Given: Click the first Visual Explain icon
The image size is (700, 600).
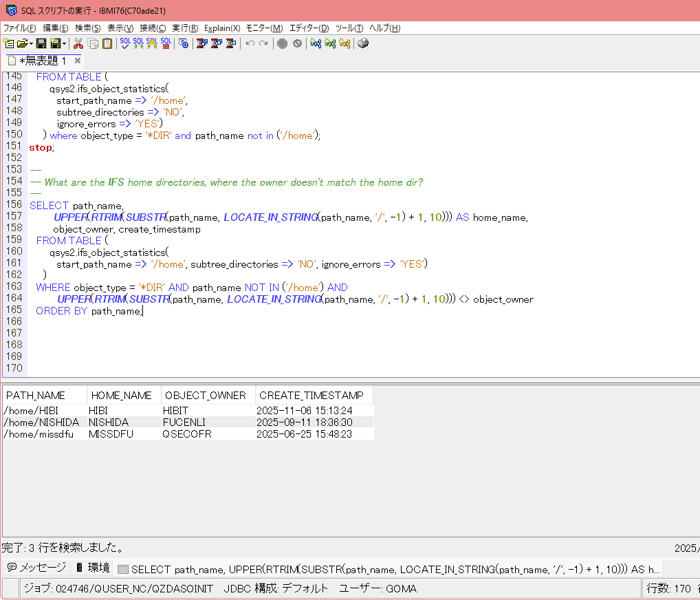Looking at the screenshot, I should coord(316,43).
